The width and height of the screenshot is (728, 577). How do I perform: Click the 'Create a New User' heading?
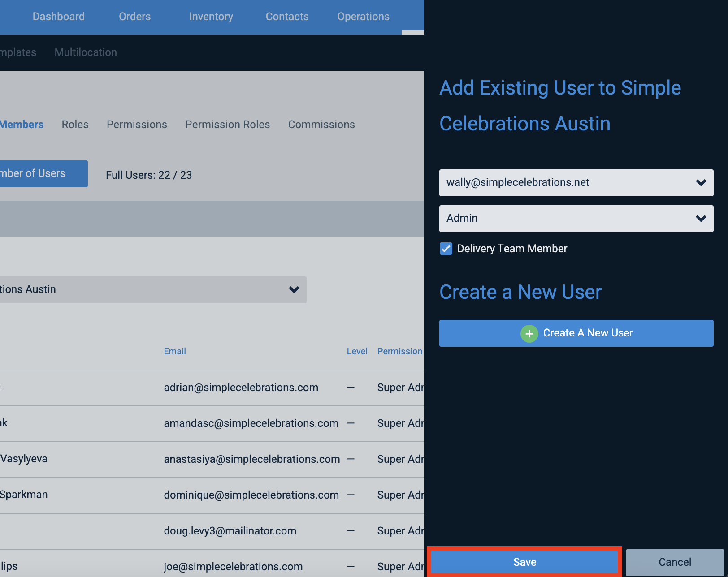pyautogui.click(x=520, y=292)
